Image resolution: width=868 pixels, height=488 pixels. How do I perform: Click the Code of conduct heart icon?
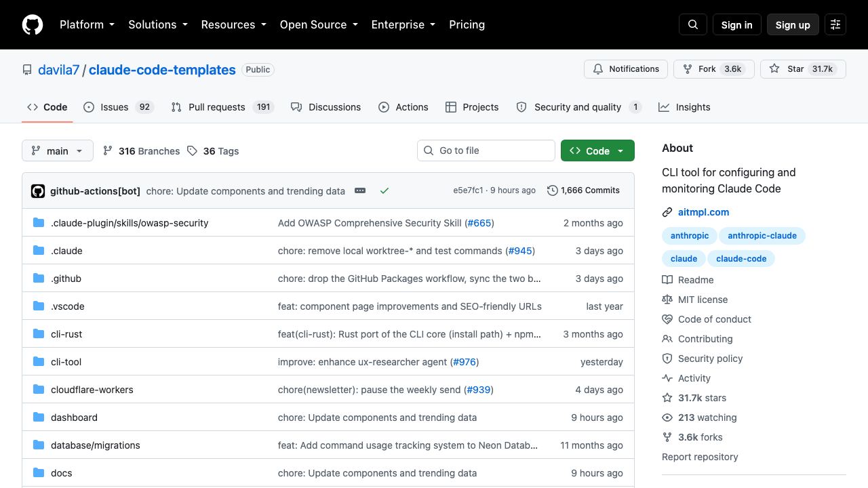[667, 319]
